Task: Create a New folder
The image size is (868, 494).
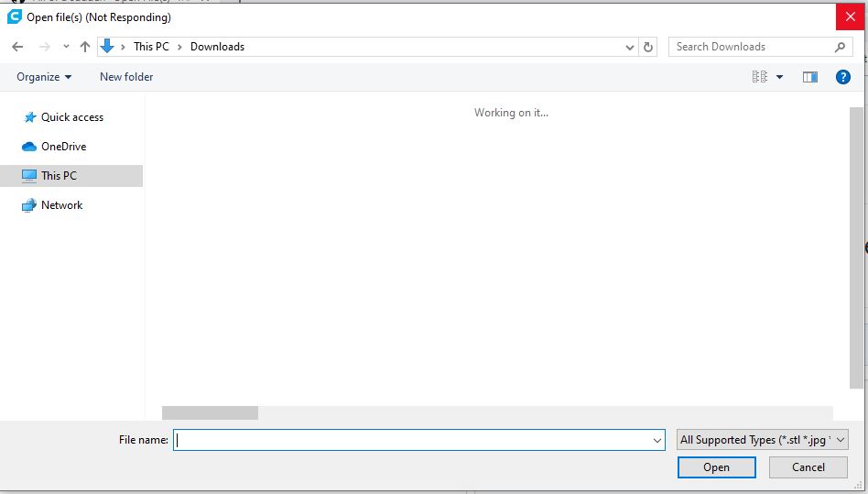Action: (126, 77)
